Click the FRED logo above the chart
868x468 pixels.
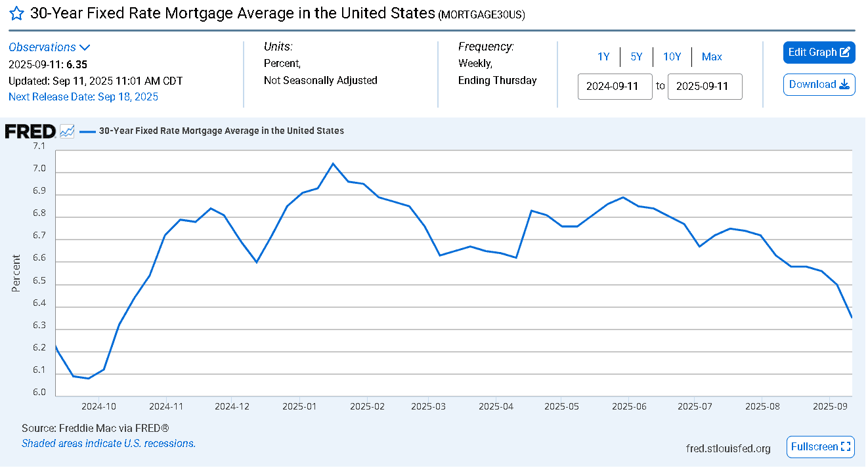30,131
